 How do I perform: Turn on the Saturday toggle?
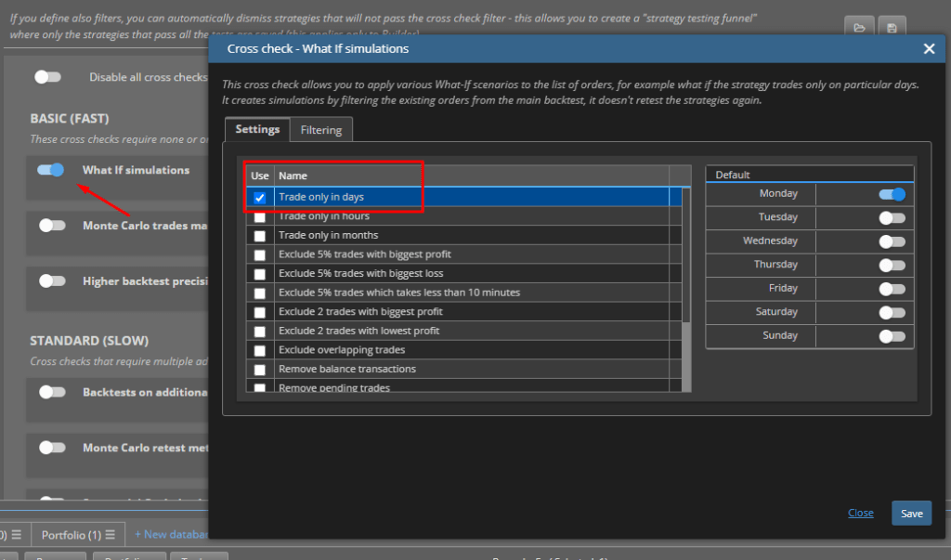click(x=892, y=312)
